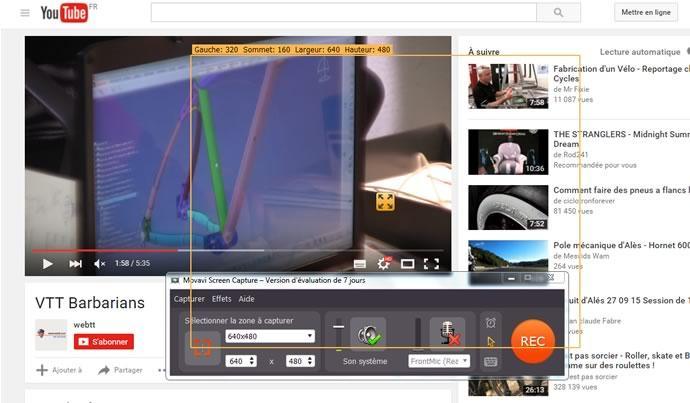
Task: Open the Fabrication d'un Vélo title link
Action: coord(621,73)
